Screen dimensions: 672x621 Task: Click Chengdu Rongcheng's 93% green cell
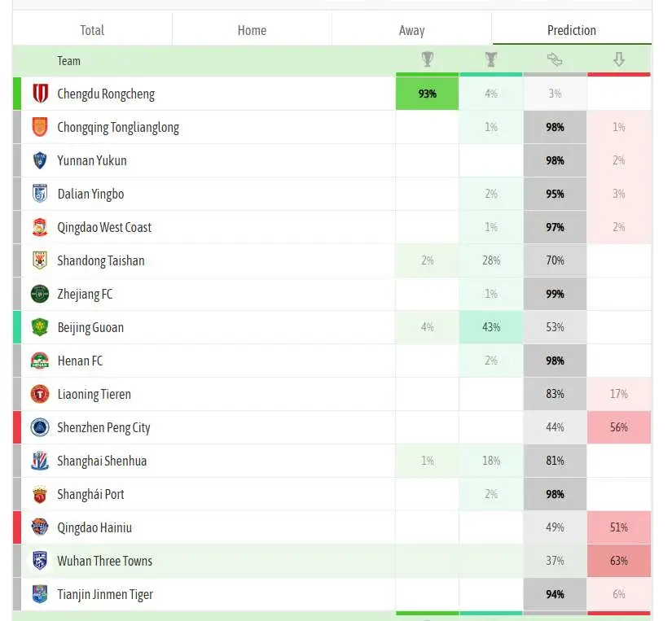428,94
